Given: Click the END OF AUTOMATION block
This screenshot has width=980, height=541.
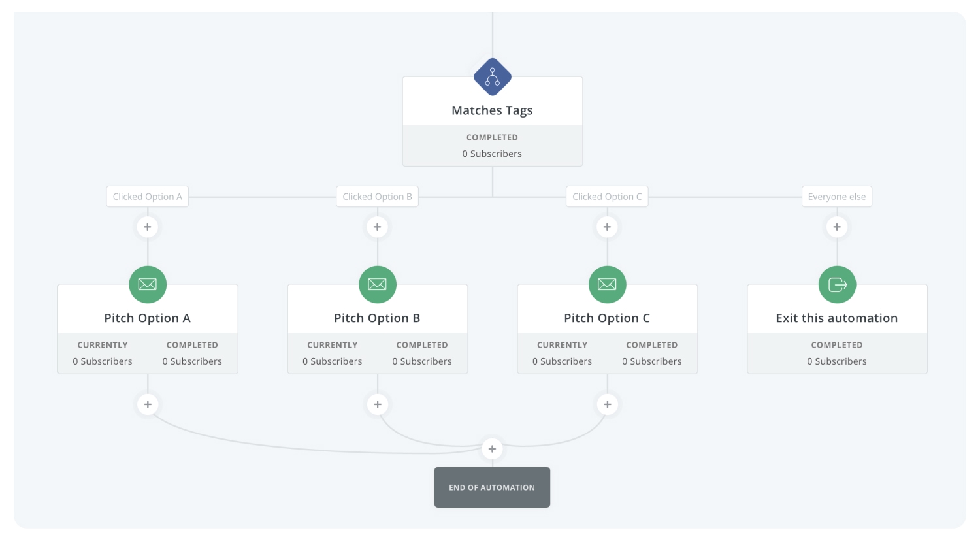Looking at the screenshot, I should pyautogui.click(x=492, y=487).
